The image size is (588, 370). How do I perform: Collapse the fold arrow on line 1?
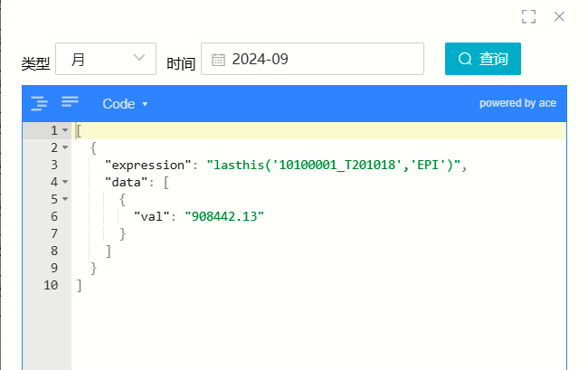coord(65,130)
